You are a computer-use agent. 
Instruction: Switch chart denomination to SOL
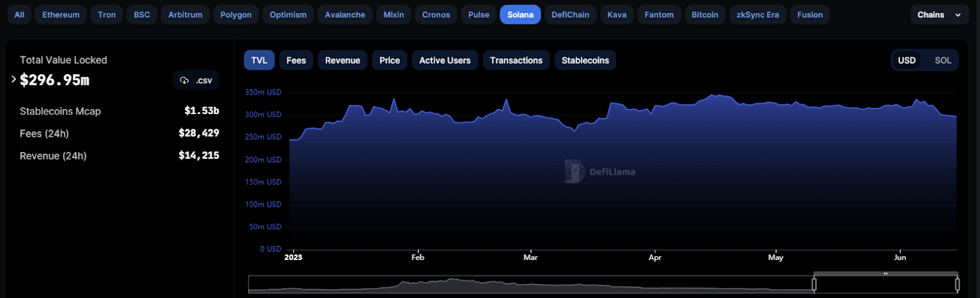pyautogui.click(x=943, y=60)
